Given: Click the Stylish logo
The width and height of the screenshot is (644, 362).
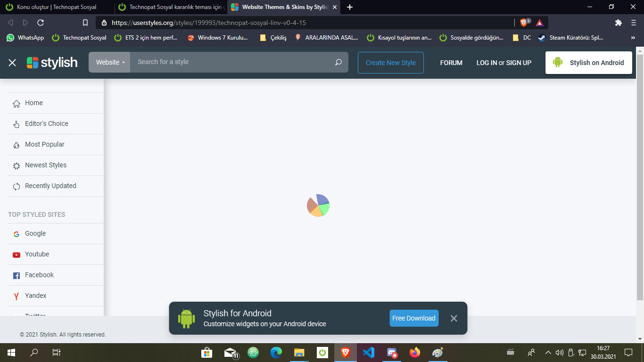Looking at the screenshot, I should [52, 63].
